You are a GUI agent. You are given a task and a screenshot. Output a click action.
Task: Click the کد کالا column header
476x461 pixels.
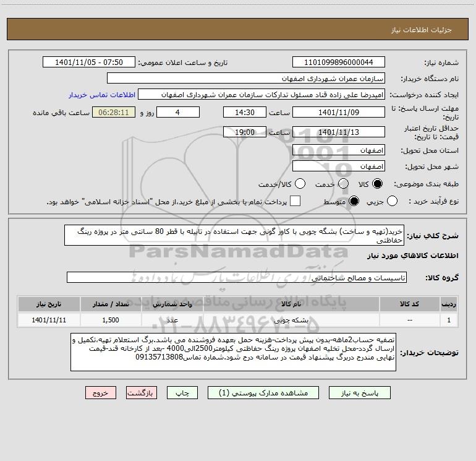409,304
